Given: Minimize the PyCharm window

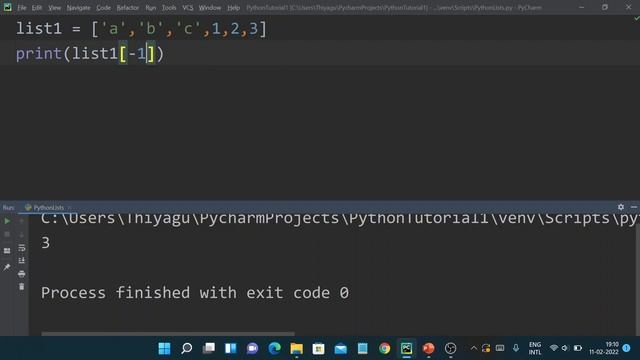Looking at the screenshot, I should (581, 7).
